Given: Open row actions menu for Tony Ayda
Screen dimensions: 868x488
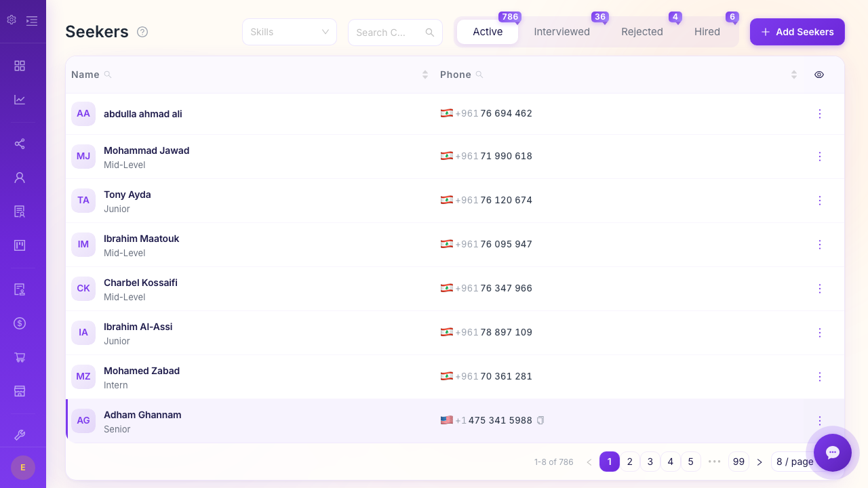Looking at the screenshot, I should pos(819,201).
